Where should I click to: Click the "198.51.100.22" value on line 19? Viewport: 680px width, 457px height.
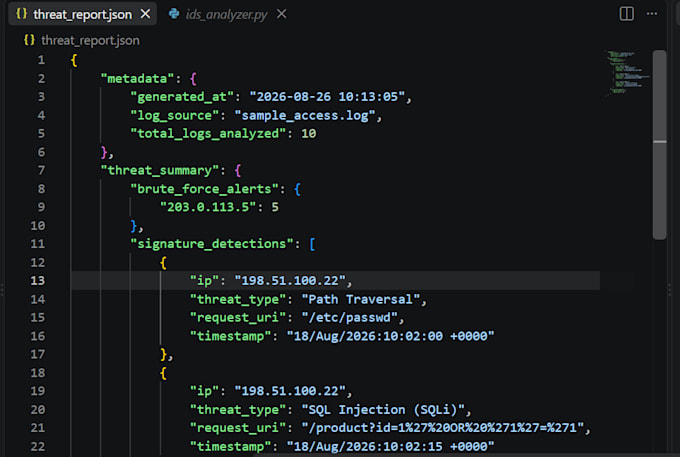[290, 391]
